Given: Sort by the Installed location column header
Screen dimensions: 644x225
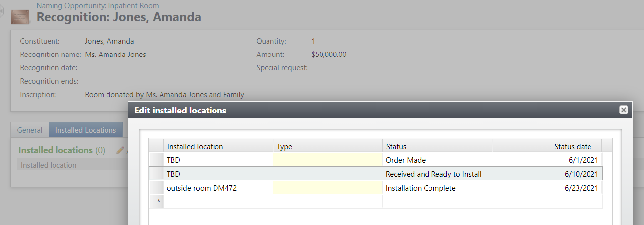Looking at the screenshot, I should (x=218, y=146).
